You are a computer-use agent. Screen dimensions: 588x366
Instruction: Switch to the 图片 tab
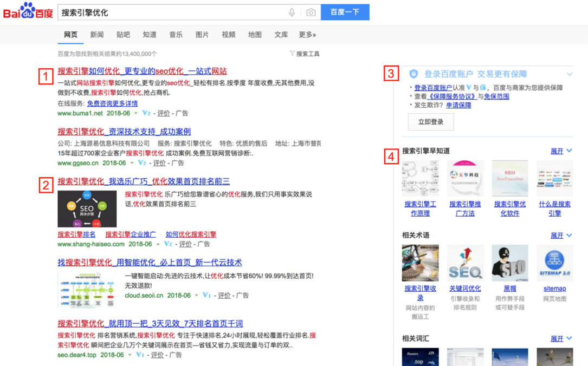click(x=202, y=35)
